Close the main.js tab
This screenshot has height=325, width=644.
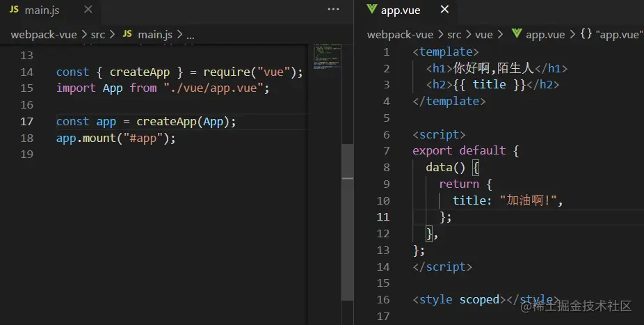point(88,10)
